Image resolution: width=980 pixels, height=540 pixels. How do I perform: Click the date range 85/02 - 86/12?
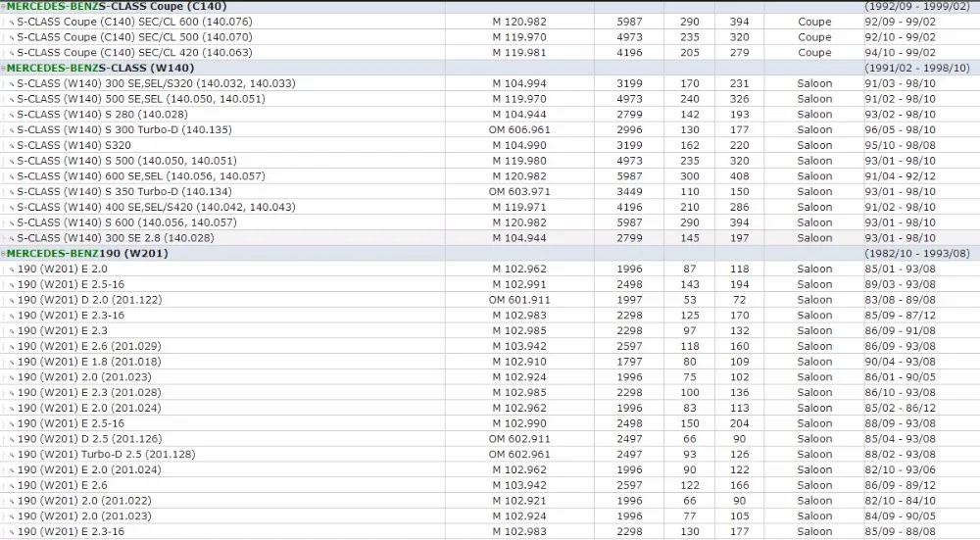[900, 408]
